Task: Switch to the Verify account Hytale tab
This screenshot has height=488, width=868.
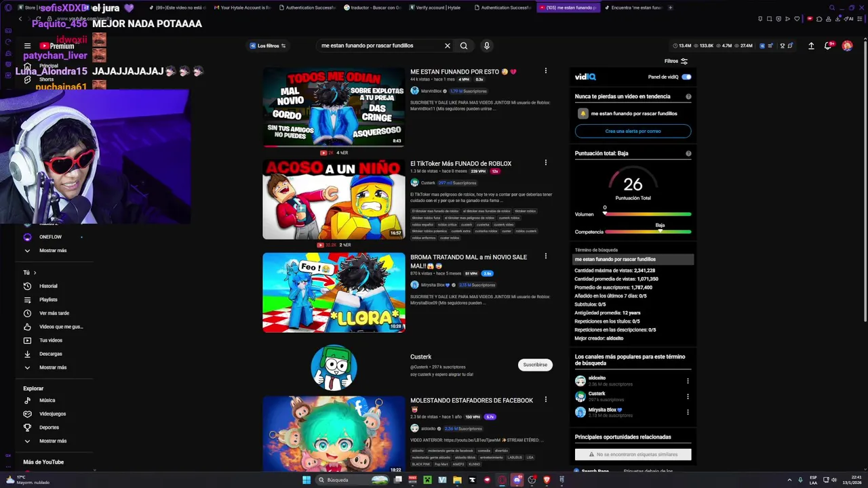Action: (x=437, y=7)
